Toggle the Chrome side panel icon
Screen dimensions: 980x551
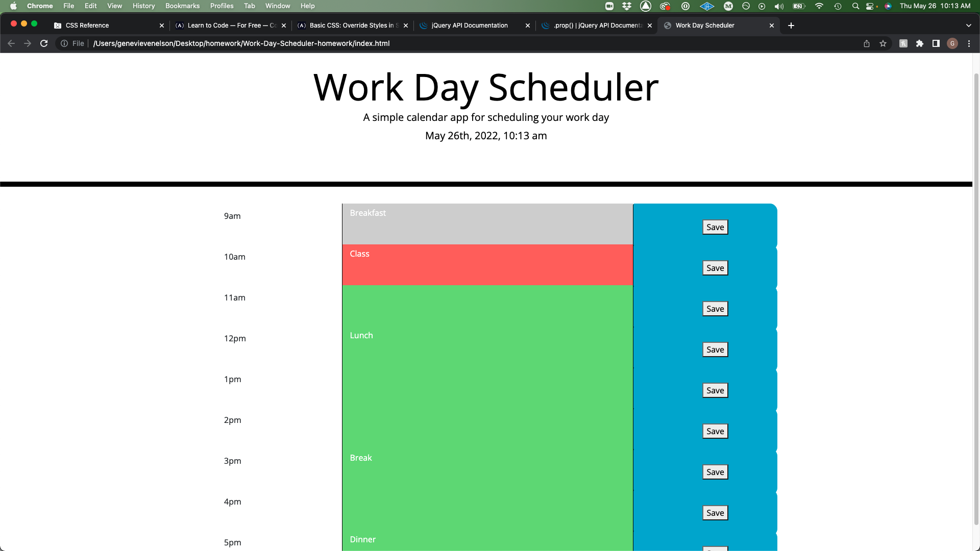936,43
